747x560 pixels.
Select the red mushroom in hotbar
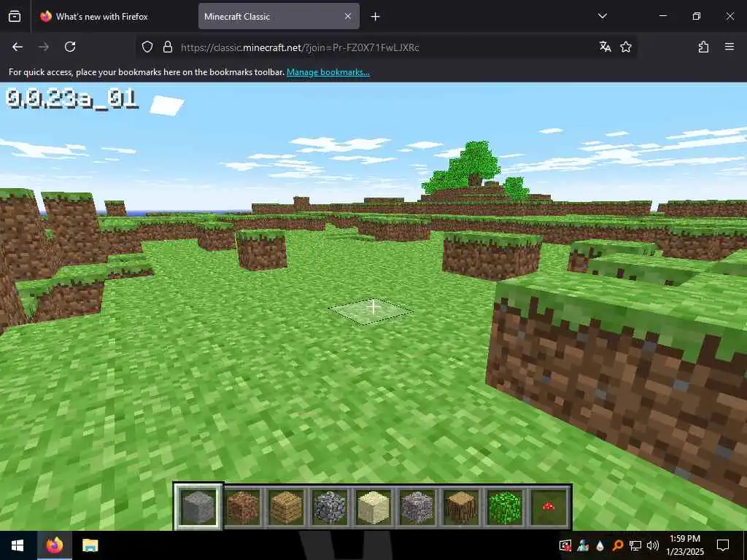coord(549,507)
